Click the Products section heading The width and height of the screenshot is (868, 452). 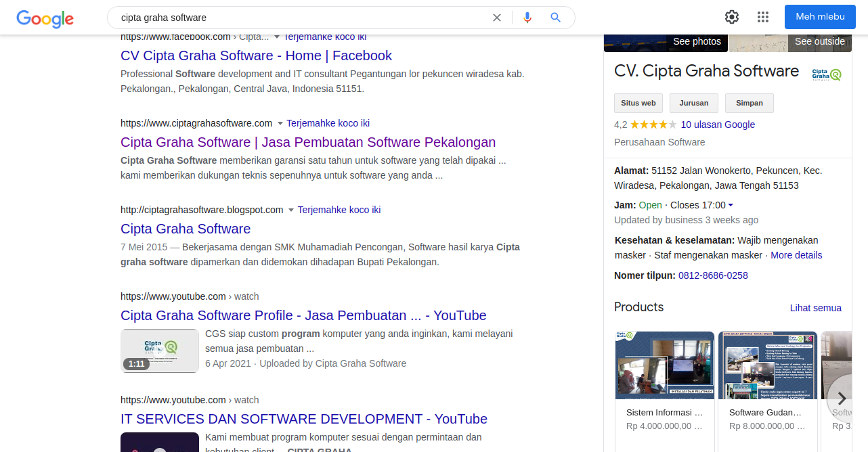638,307
